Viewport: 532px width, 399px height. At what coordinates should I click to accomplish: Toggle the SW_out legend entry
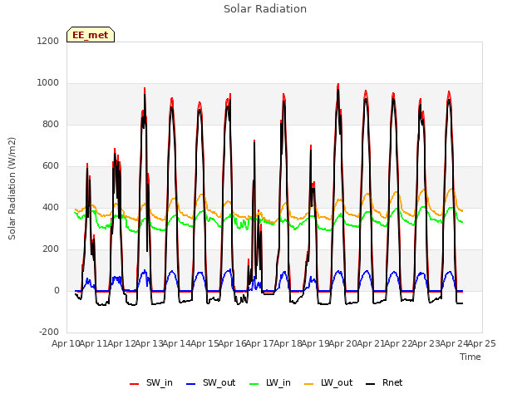coord(210,382)
